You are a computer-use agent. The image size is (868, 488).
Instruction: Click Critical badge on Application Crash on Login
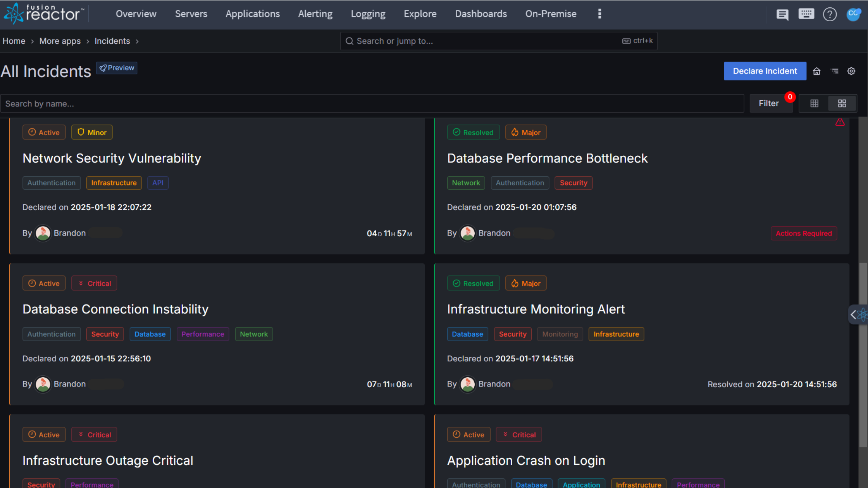[519, 435]
